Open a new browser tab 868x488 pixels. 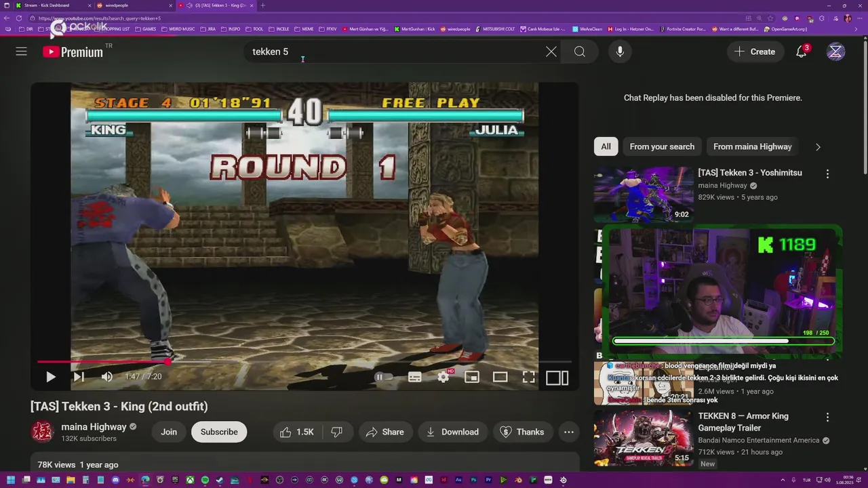point(263,5)
